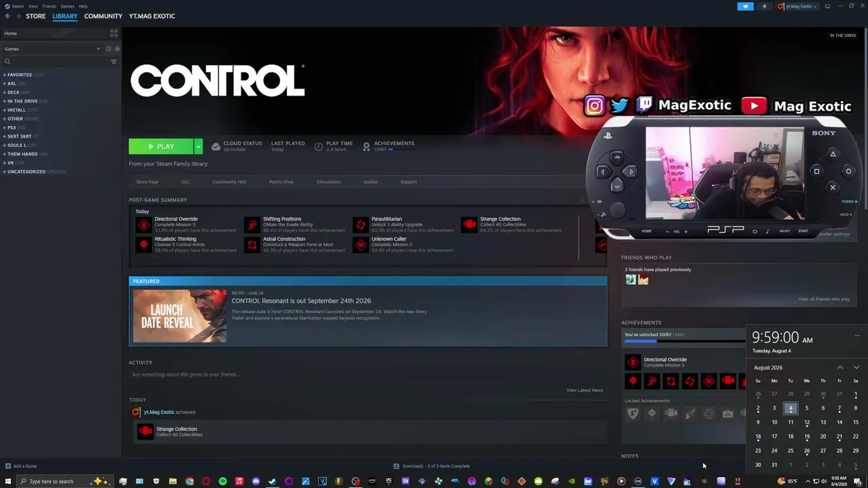Open the Games collection type dropdown
The height and width of the screenshot is (488, 868).
coord(52,49)
